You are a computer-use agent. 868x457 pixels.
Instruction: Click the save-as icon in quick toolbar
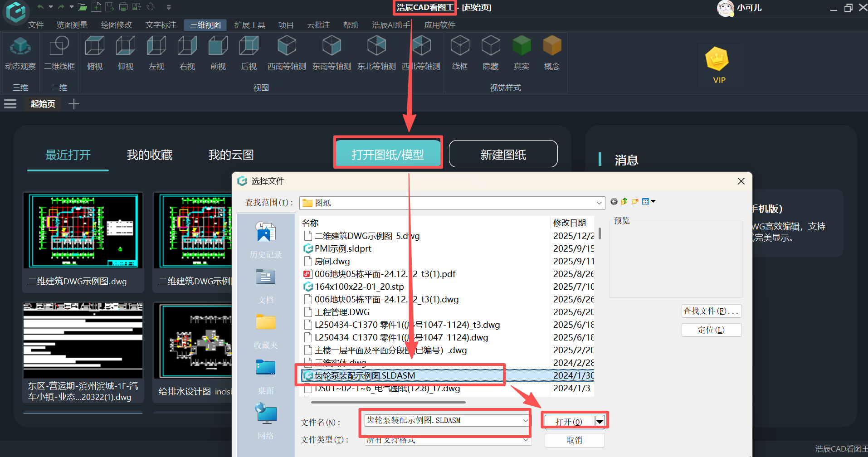tap(109, 7)
